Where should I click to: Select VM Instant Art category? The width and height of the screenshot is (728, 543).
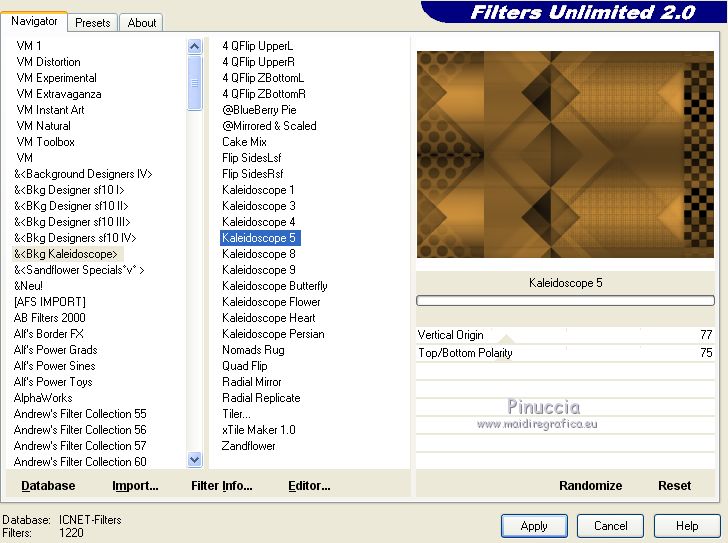tap(50, 110)
